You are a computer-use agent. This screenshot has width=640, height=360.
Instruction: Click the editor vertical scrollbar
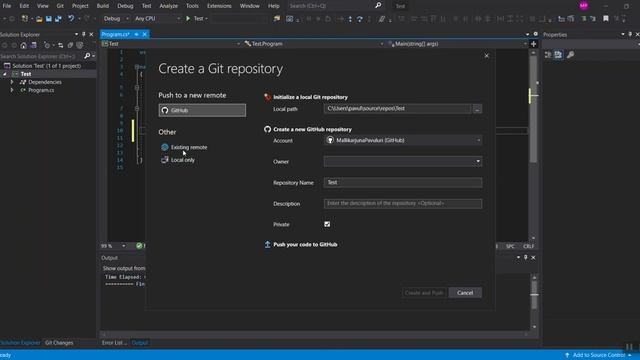point(533,145)
